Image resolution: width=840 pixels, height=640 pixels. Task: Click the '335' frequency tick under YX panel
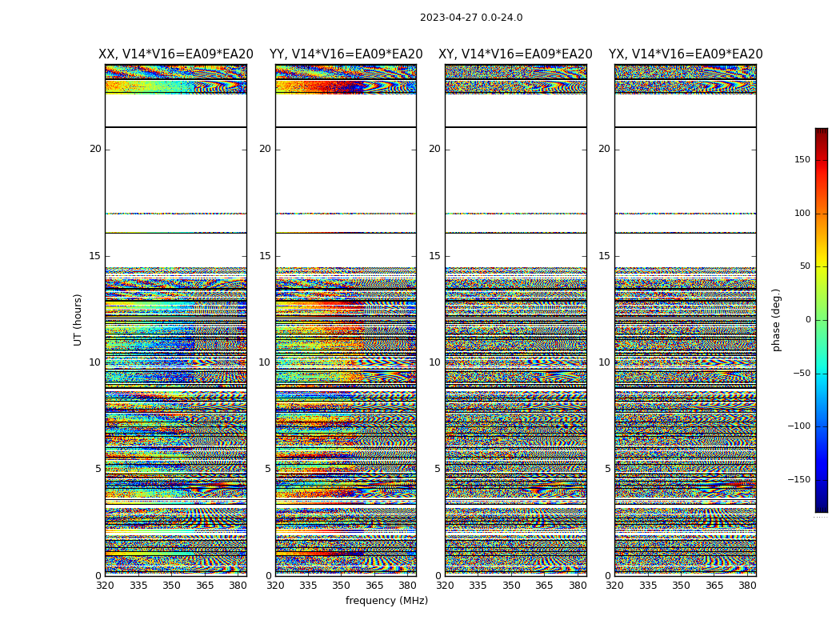point(648,586)
